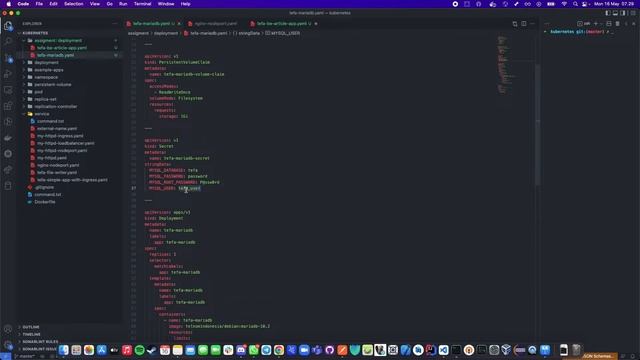The width and height of the screenshot is (640, 360).
Task: Open Visual Studio Code in the Dock
Action: pos(443,350)
